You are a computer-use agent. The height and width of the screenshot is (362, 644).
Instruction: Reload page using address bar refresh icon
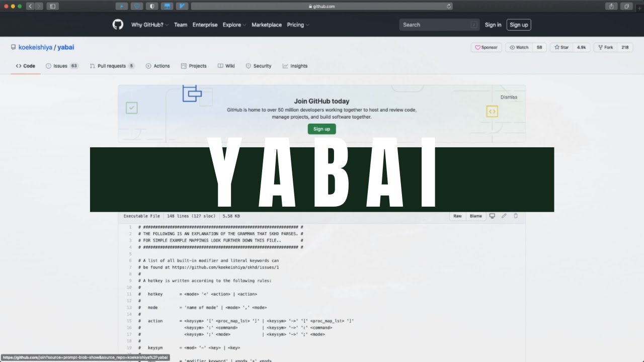[449, 6]
